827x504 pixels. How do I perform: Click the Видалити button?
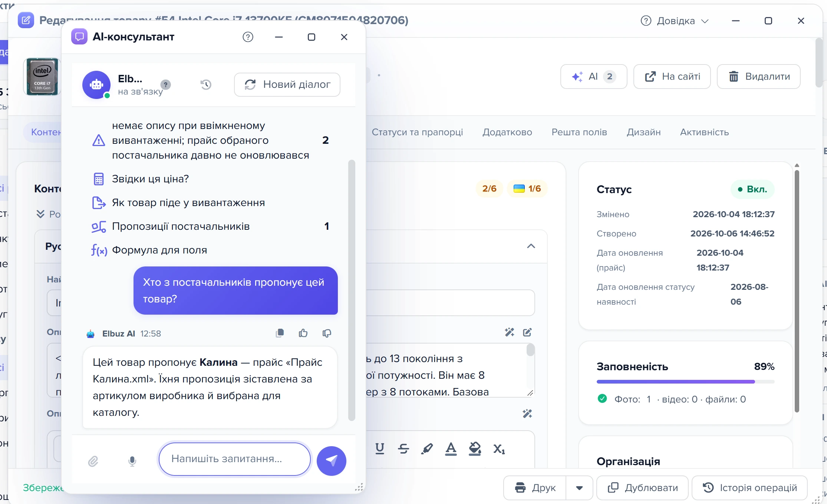[x=759, y=77]
